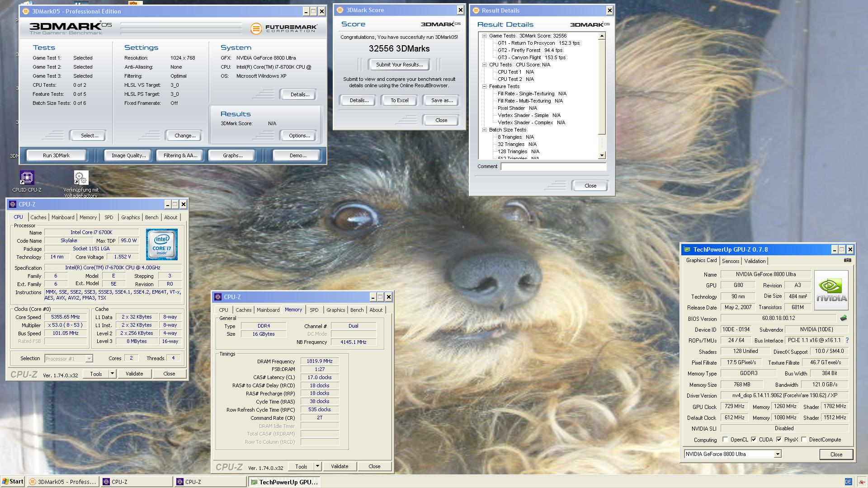Viewport: 868px width, 488px height.
Task: Open Tools dropdown arrow in CPU-Z Memory window
Action: tap(317, 466)
